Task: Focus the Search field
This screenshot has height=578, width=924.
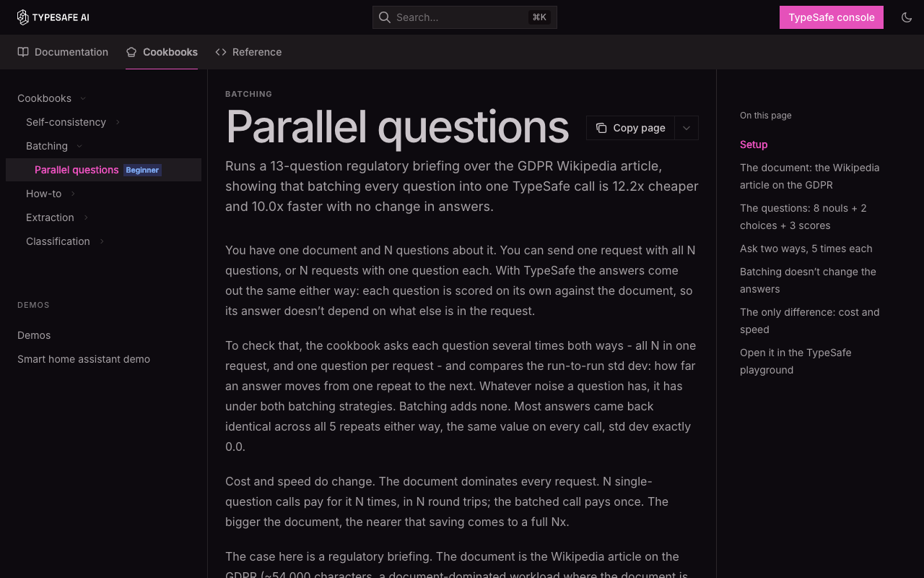Action: coord(464,17)
